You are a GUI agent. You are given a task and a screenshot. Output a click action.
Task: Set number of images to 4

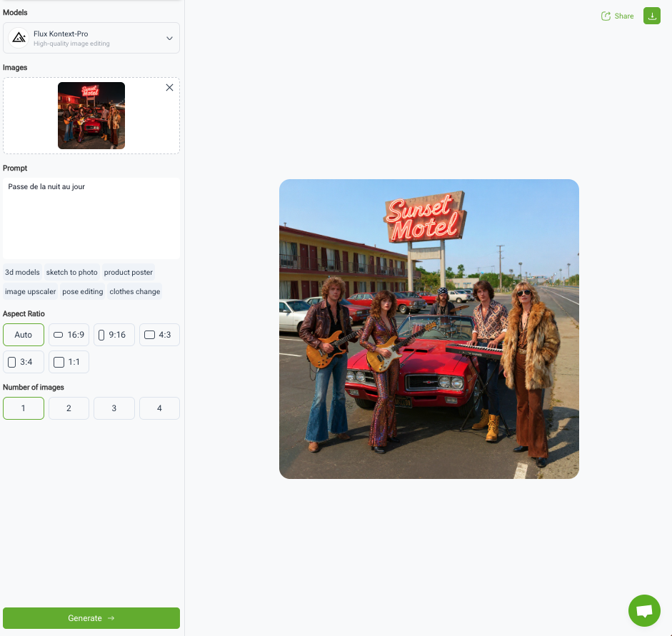(x=159, y=408)
